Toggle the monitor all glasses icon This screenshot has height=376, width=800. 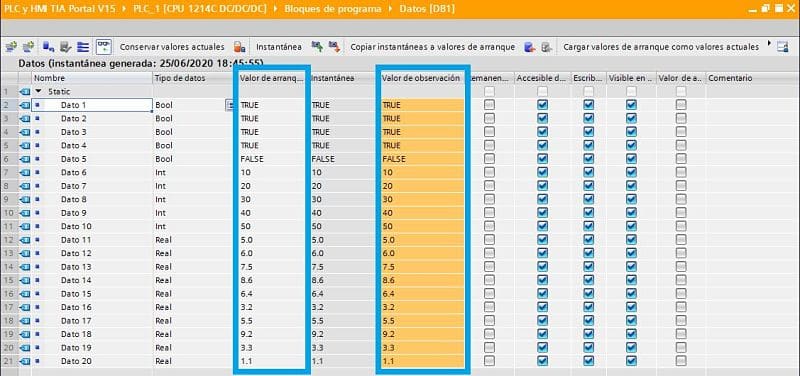click(x=104, y=47)
